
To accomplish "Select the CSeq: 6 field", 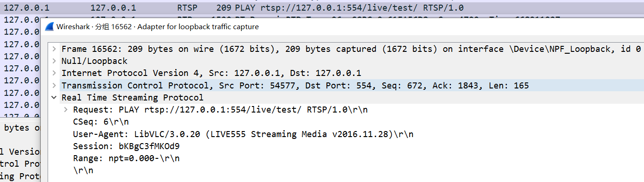I will (x=101, y=122).
